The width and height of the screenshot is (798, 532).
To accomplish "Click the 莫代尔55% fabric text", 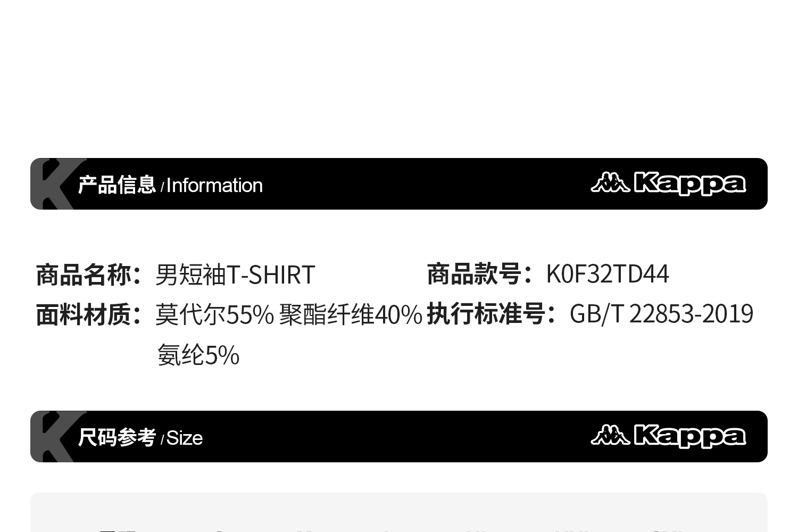I will (214, 315).
